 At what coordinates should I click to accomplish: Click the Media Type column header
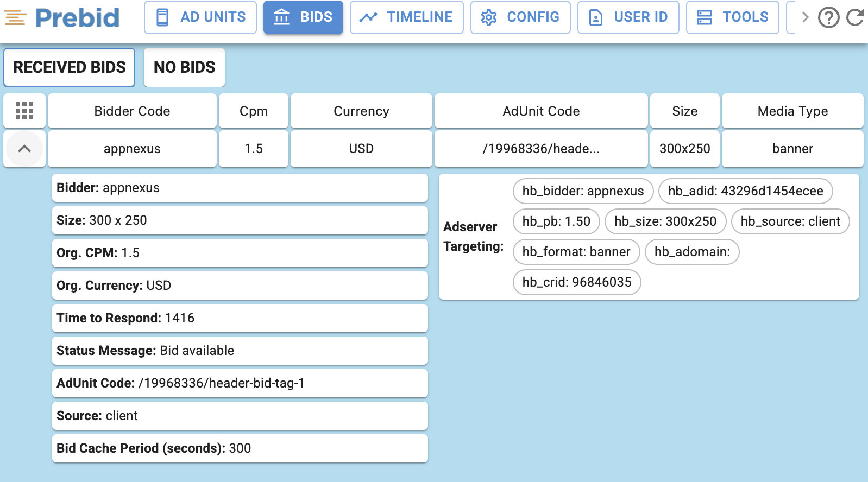click(793, 111)
